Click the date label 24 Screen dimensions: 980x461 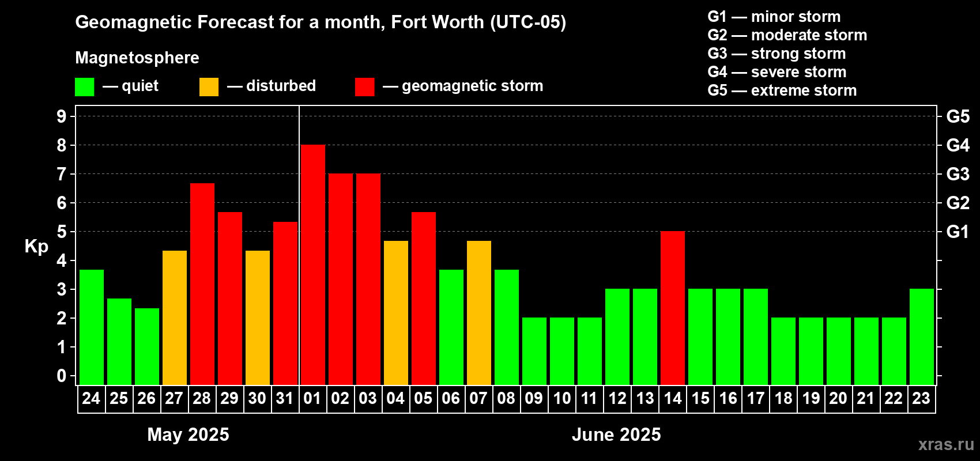click(91, 399)
